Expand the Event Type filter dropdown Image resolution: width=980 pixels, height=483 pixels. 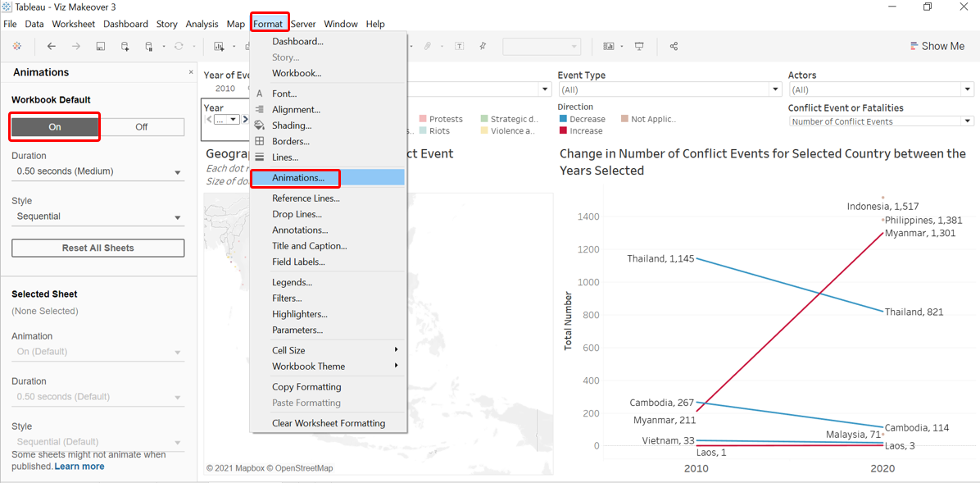775,89
